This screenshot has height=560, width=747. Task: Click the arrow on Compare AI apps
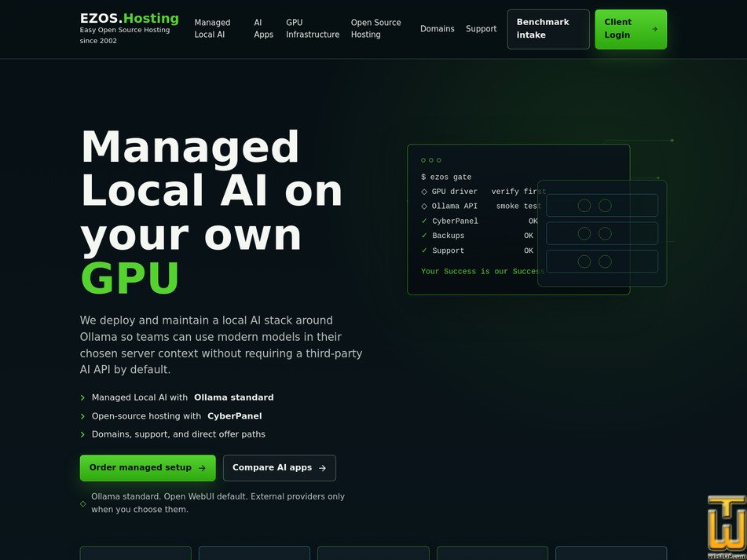[x=323, y=468]
